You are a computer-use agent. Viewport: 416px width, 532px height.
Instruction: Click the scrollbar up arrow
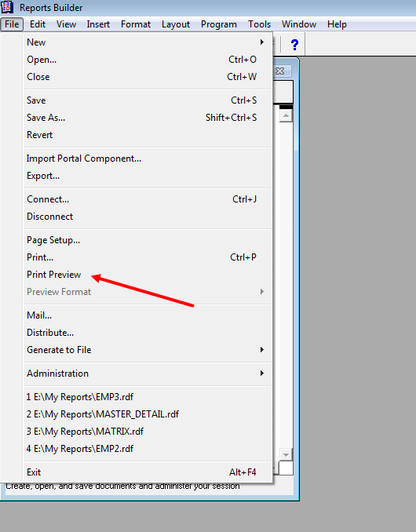[x=286, y=116]
